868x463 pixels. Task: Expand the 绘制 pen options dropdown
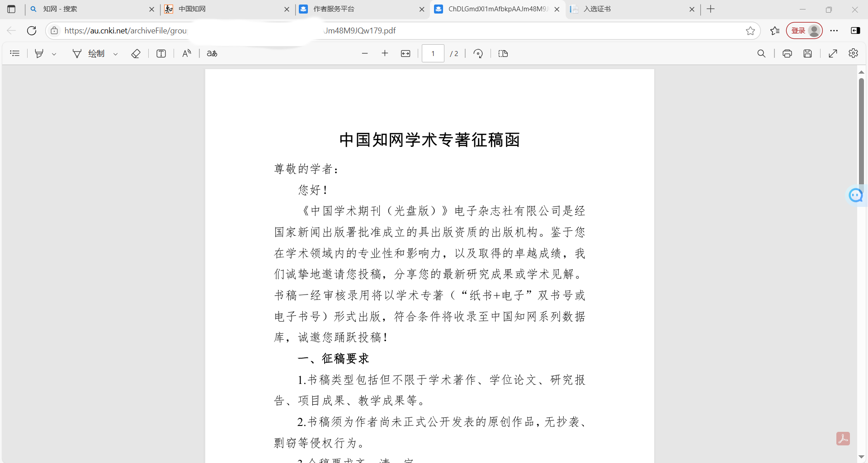point(116,53)
